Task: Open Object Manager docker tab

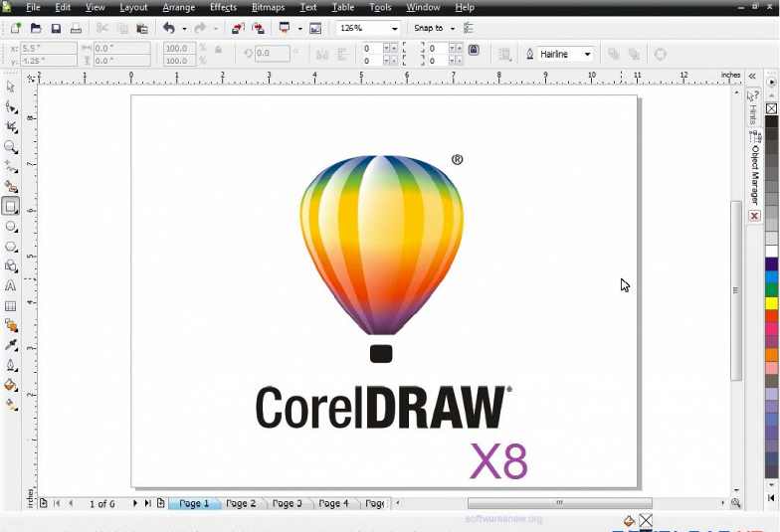Action: (x=755, y=169)
